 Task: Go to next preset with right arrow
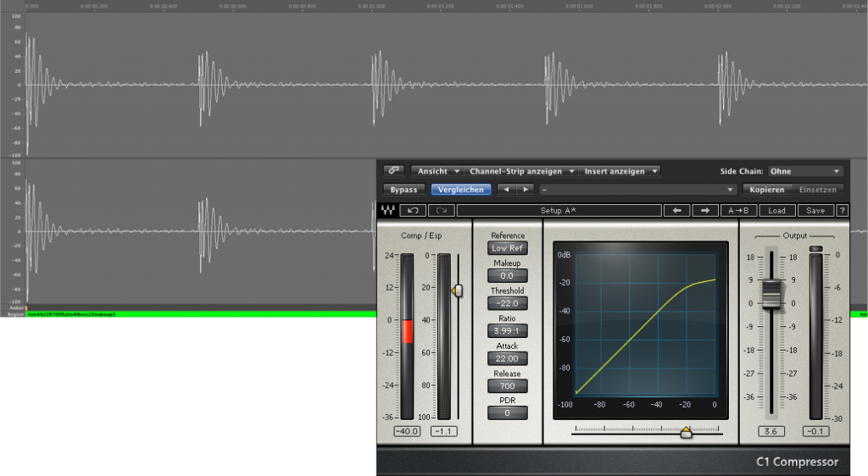coord(705,210)
